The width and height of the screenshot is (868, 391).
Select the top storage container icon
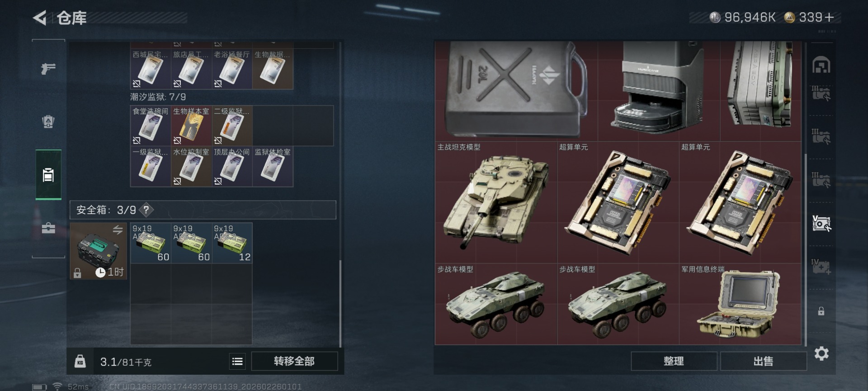click(821, 65)
